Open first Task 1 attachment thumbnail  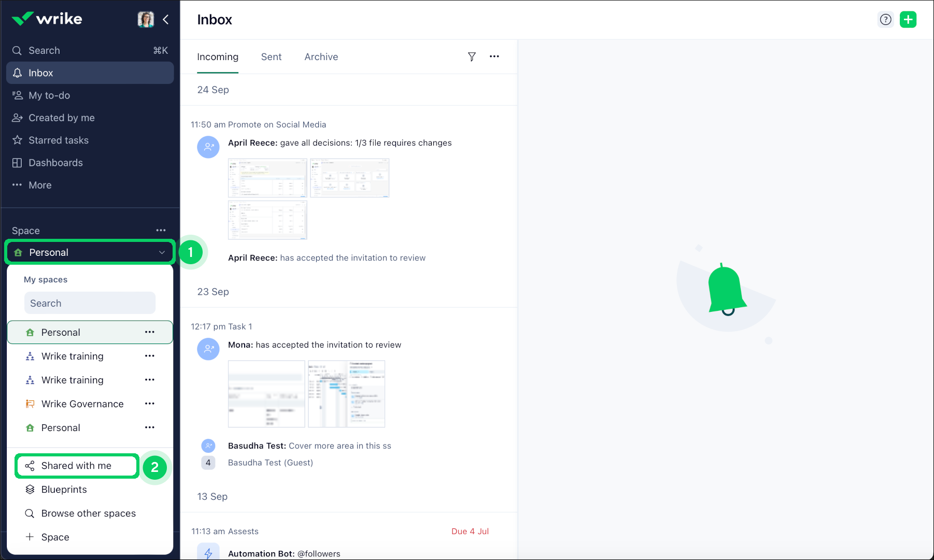[x=266, y=394]
